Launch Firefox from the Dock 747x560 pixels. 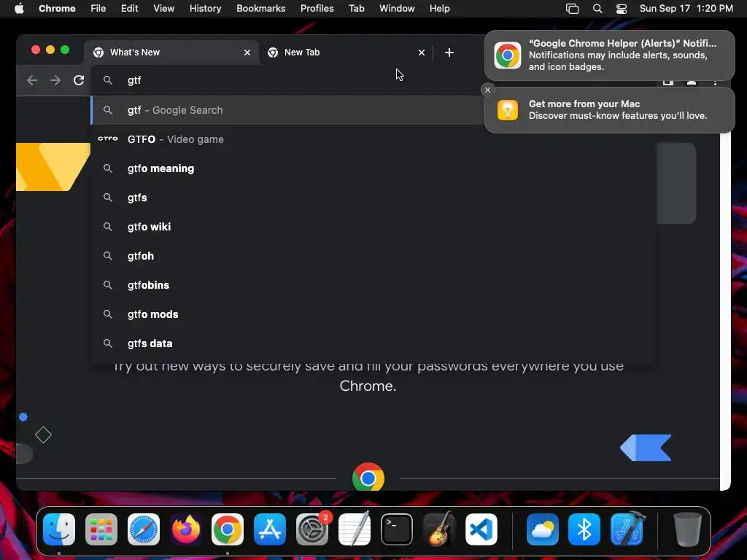click(185, 529)
